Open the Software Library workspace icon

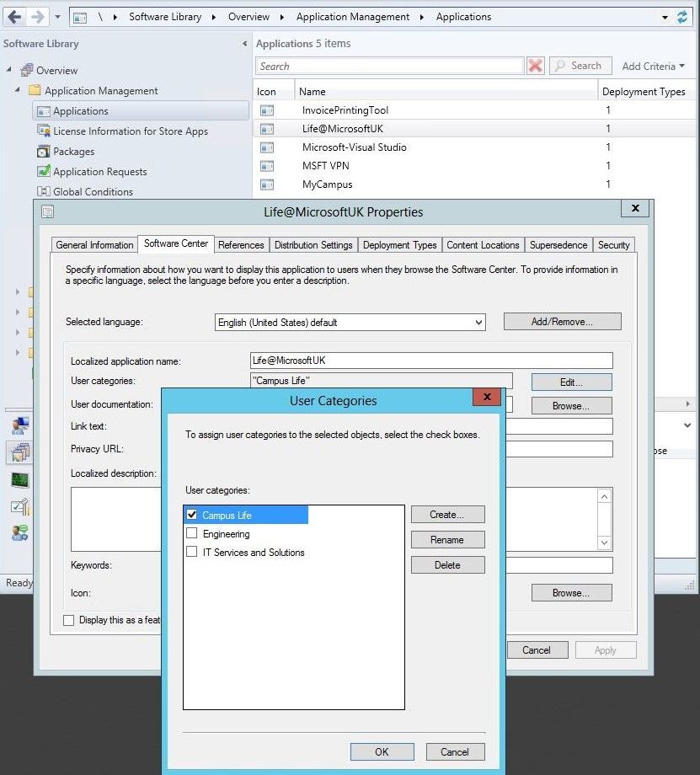point(19,452)
